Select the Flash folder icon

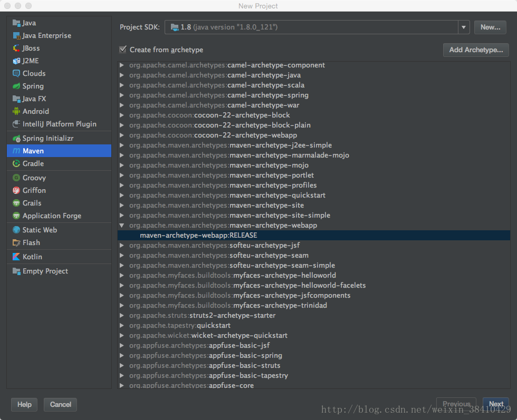16,243
